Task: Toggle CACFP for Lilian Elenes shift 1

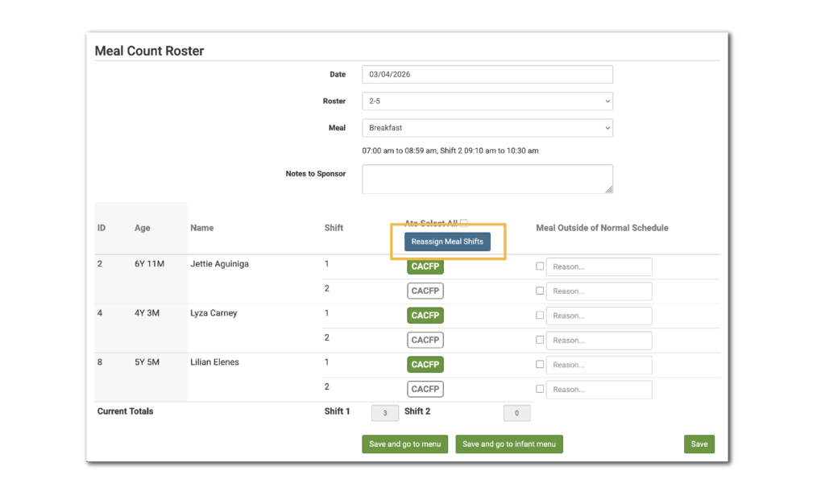Action: click(x=425, y=365)
